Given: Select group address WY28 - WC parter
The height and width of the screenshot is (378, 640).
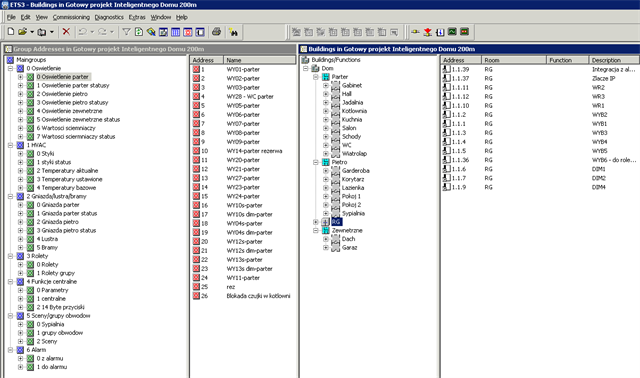Looking at the screenshot, I should [250, 97].
